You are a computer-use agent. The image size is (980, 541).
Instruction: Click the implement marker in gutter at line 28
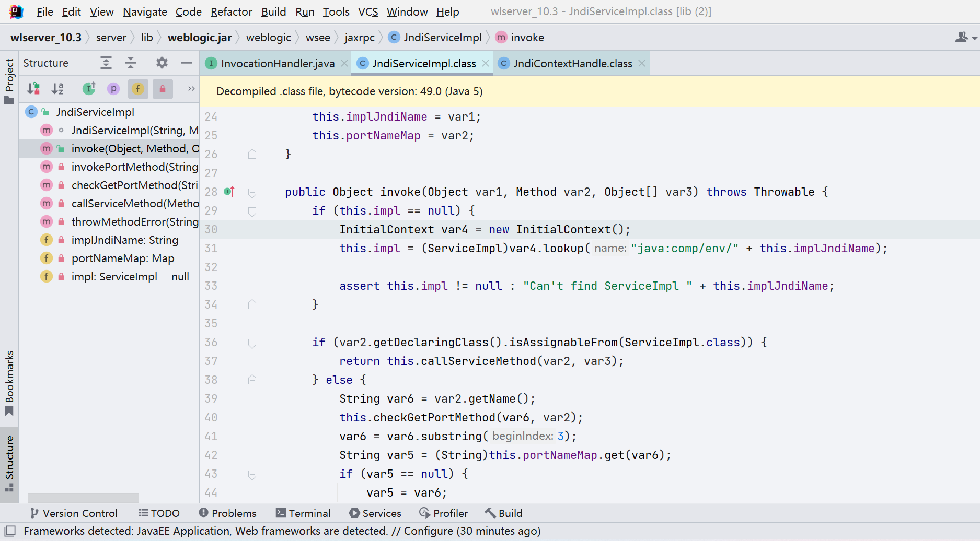(x=228, y=192)
